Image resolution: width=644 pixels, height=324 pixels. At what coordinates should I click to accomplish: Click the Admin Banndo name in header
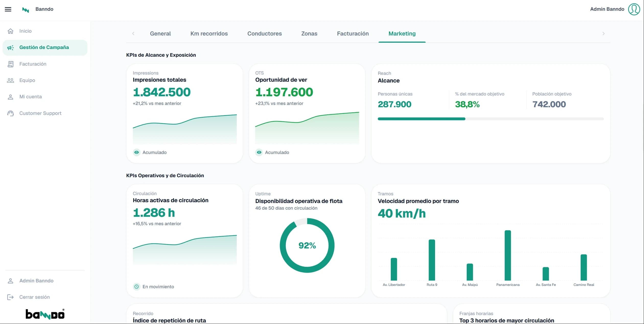click(607, 9)
